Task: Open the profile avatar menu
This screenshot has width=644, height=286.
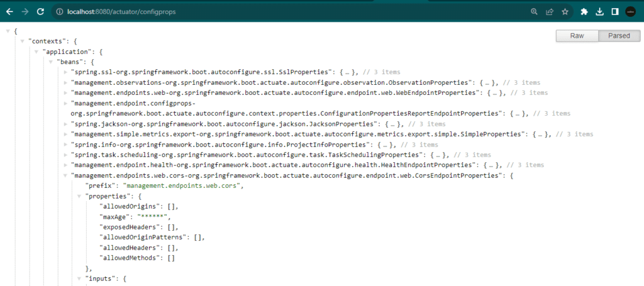Action: pos(630,12)
